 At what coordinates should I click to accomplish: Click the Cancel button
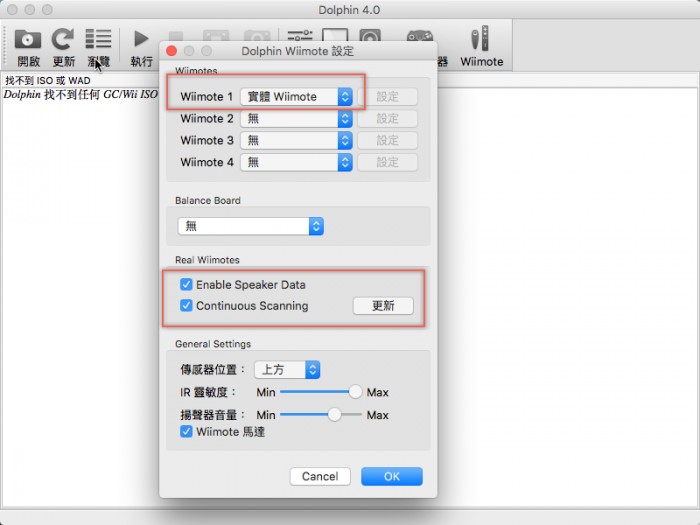[320, 476]
